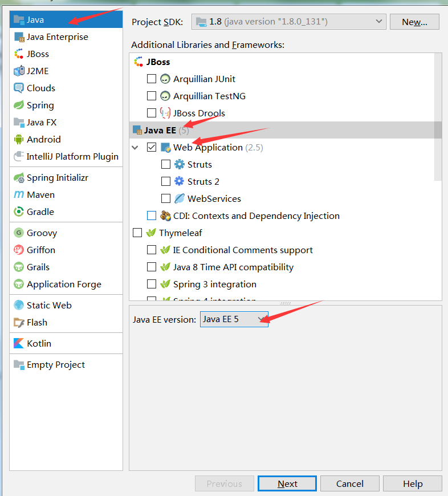This screenshot has width=448, height=496.
Task: Select the Kotlin project icon
Action: (19, 344)
